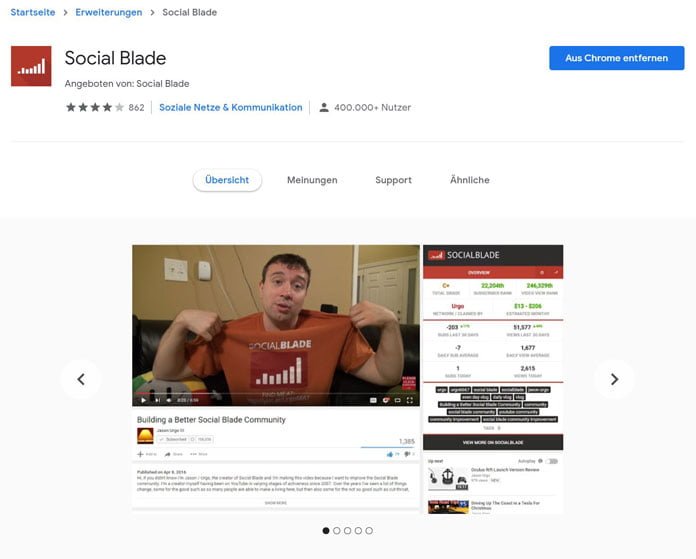The width and height of the screenshot is (696, 559).
Task: Advance to next screenshot with right arrow
Action: [x=614, y=379]
